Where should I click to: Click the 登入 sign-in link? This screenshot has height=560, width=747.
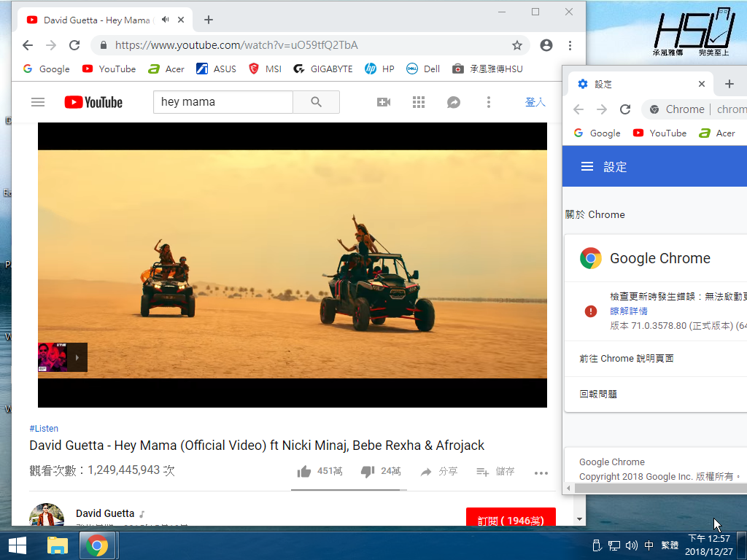point(535,102)
